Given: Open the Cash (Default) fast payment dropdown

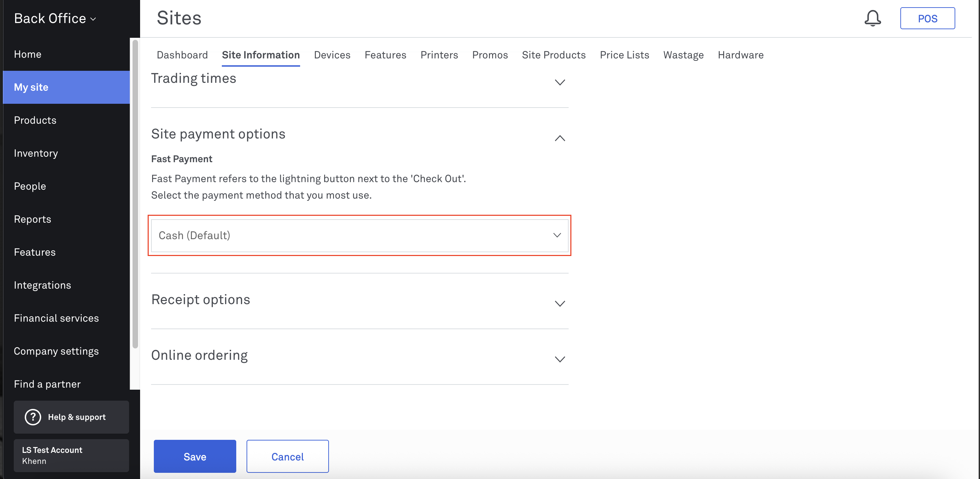Looking at the screenshot, I should pos(360,235).
